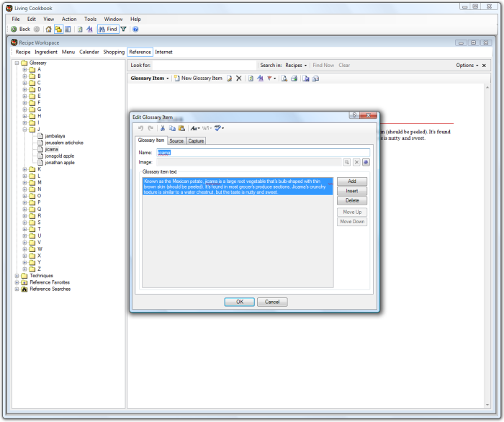
Task: Click the split layout pane icon beside folders icon
Action: pos(68,30)
